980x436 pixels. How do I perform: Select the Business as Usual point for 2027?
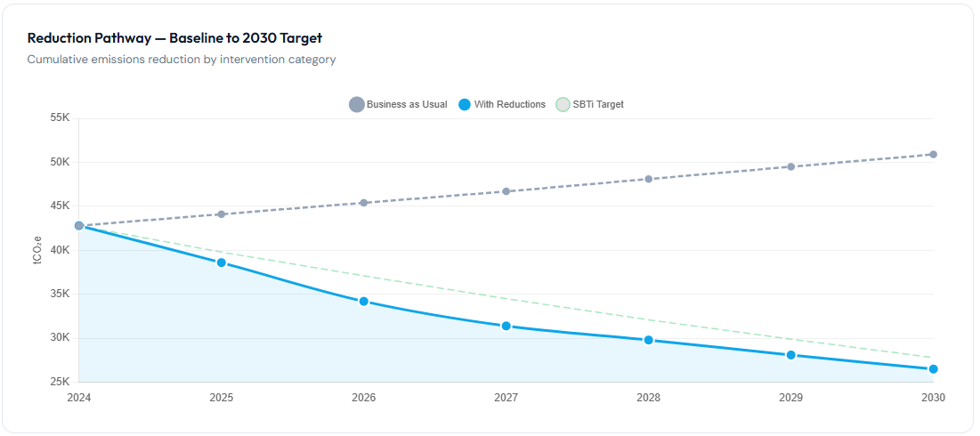[x=506, y=191]
